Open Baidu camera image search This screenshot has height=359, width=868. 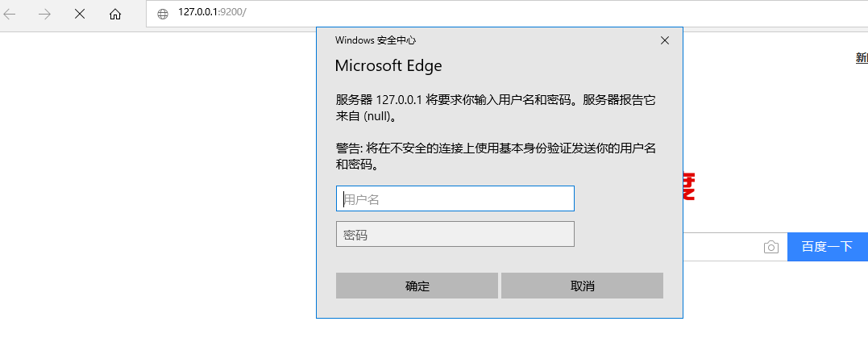(x=771, y=247)
